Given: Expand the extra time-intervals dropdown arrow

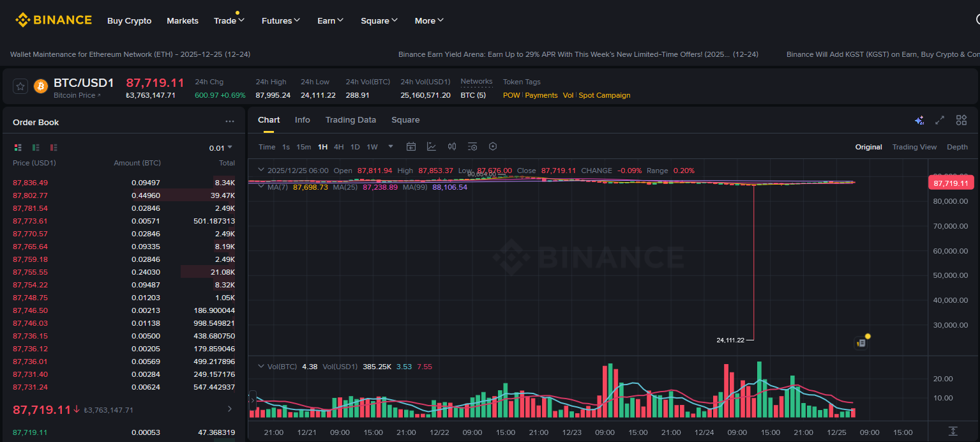Looking at the screenshot, I should click(390, 146).
